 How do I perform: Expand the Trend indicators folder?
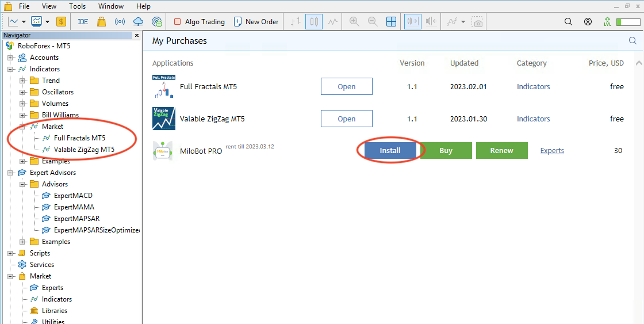point(22,81)
